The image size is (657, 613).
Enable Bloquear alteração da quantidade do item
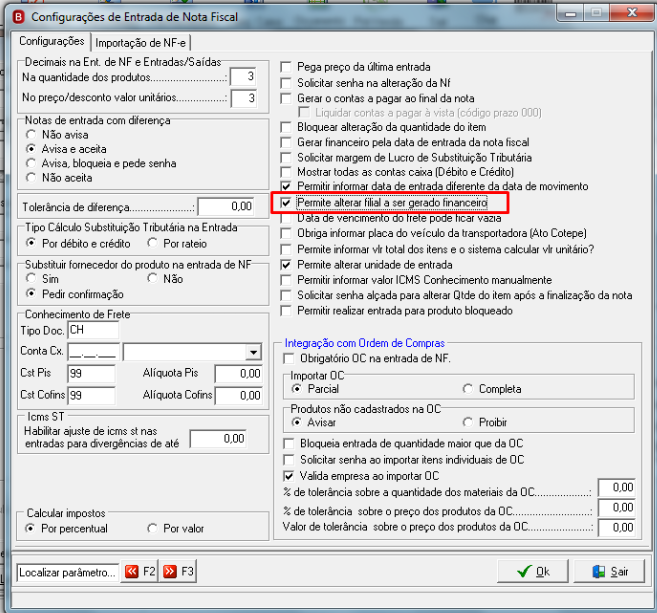[286, 127]
